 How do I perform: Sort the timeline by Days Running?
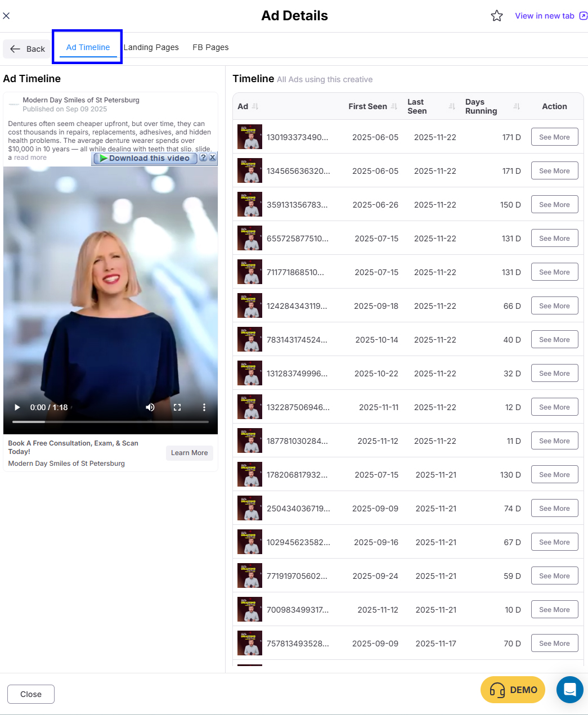[x=517, y=106]
